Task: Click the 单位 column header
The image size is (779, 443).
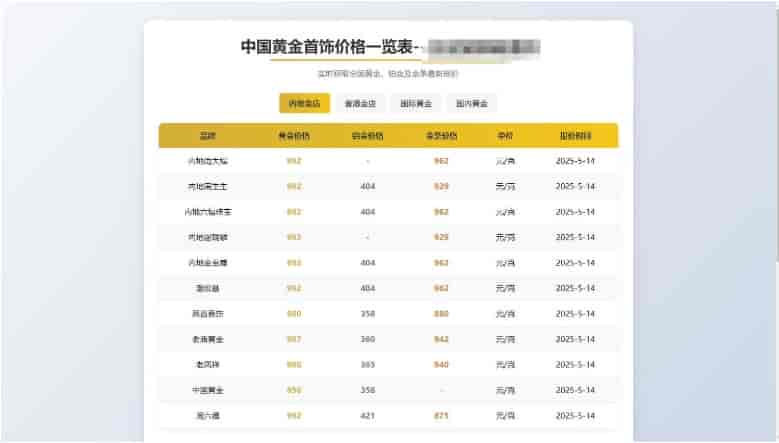Action: 505,136
